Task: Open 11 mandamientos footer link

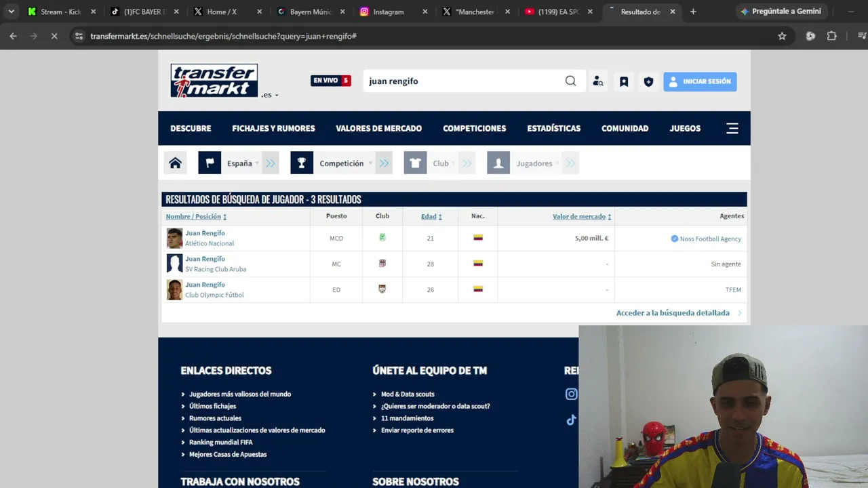Action: (407, 418)
